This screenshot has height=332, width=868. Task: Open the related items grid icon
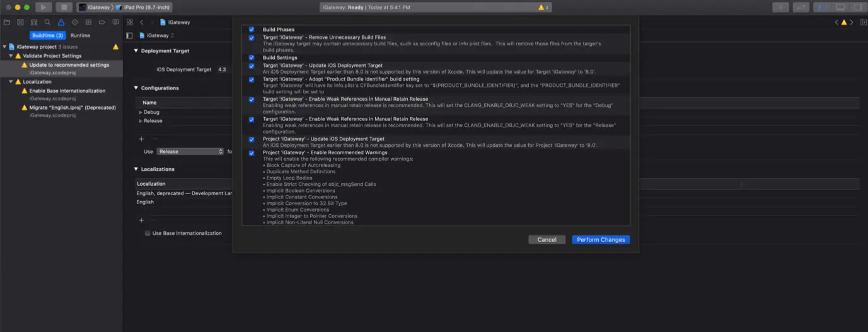pyautogui.click(x=130, y=22)
